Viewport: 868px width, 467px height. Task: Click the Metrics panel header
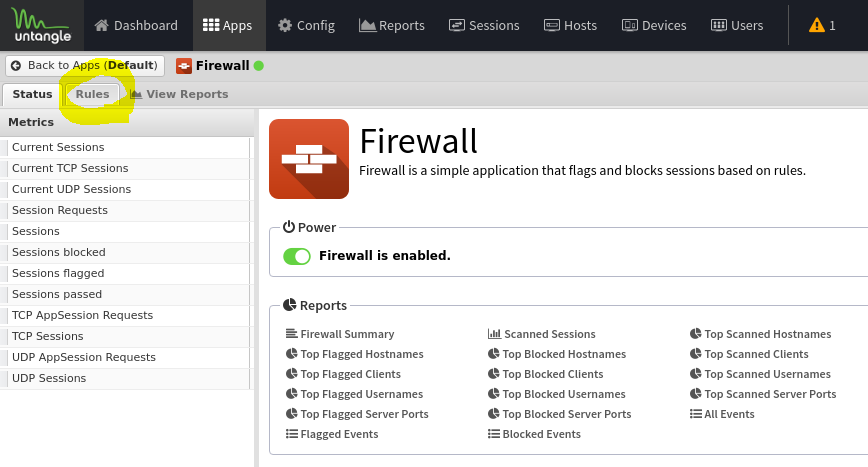(x=127, y=122)
